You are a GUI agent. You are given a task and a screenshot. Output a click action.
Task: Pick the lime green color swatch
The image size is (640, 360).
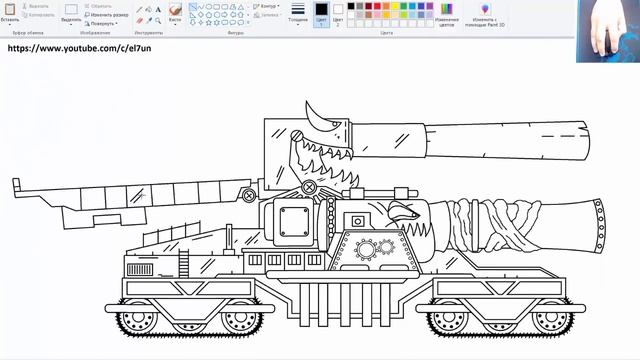(x=404, y=15)
